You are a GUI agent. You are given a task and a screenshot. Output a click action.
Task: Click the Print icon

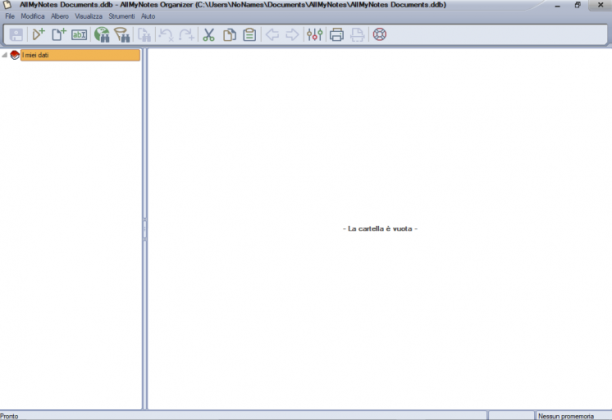click(x=337, y=35)
